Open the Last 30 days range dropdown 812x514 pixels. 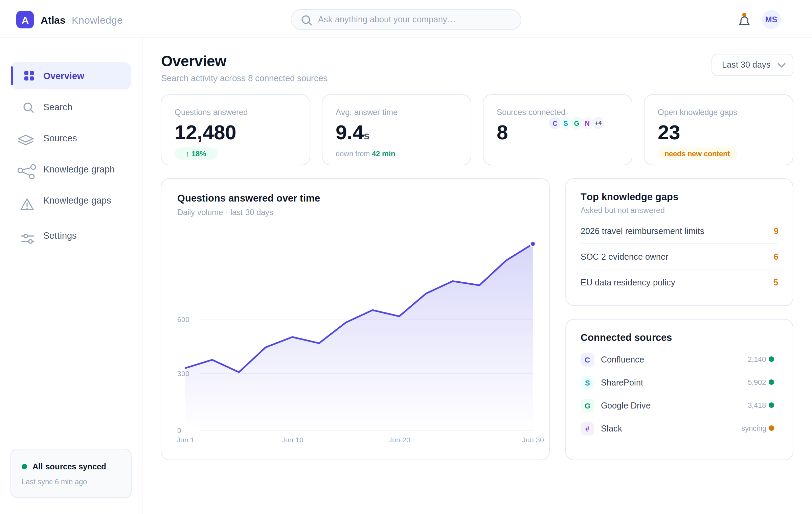point(752,65)
